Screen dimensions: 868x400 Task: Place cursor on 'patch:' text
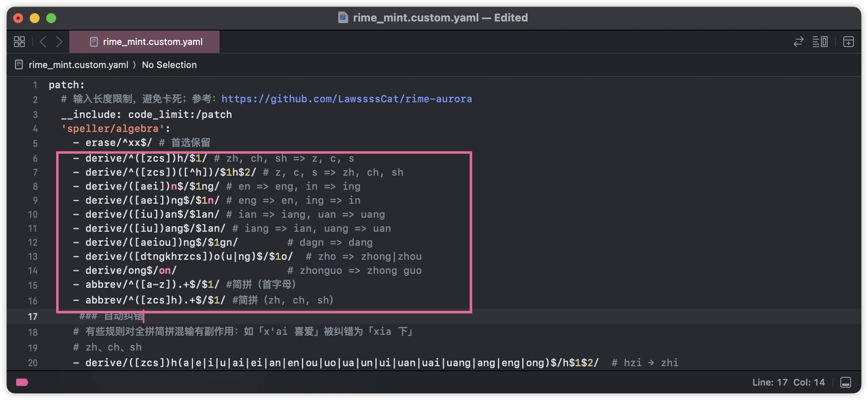[66, 85]
